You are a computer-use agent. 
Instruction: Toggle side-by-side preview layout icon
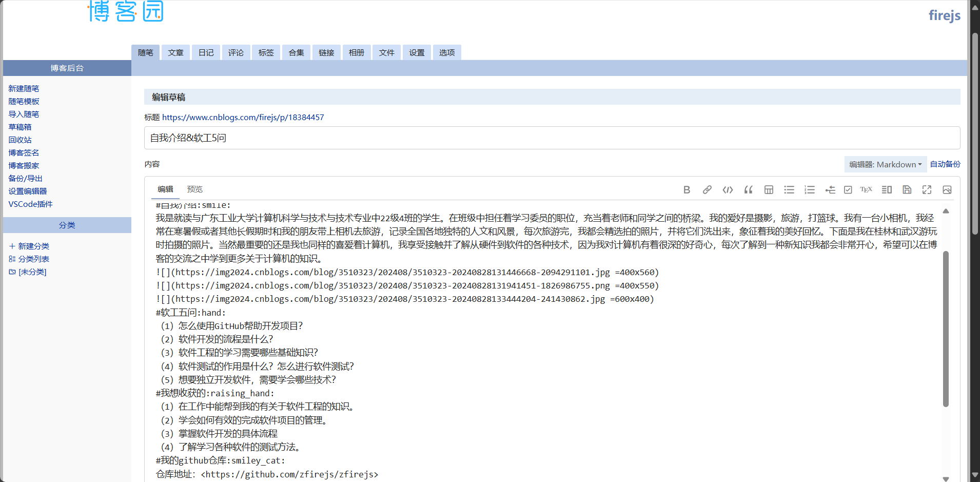pos(887,190)
